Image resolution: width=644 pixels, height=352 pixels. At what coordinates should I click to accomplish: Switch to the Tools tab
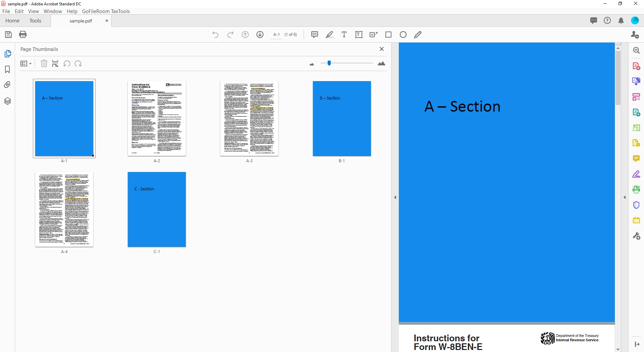coord(35,20)
